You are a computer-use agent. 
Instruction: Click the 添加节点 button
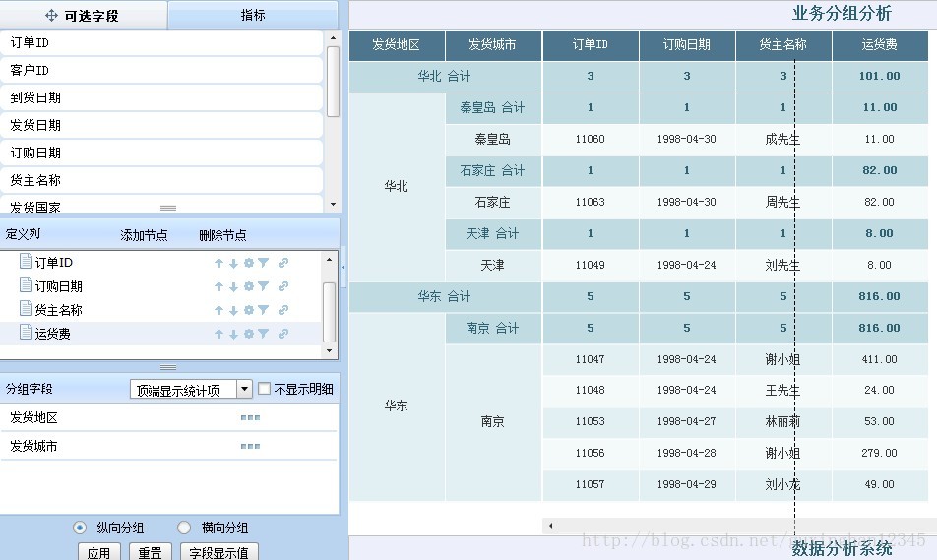[144, 235]
